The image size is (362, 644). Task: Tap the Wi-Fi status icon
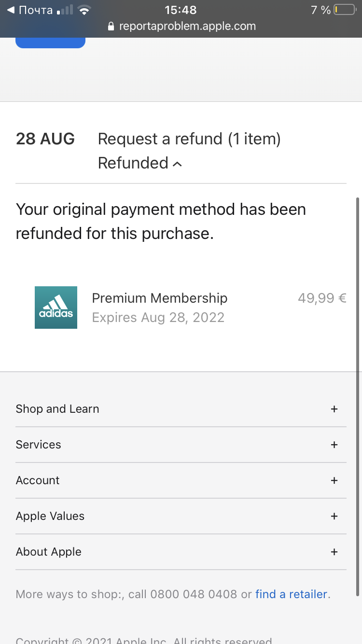coord(84,10)
